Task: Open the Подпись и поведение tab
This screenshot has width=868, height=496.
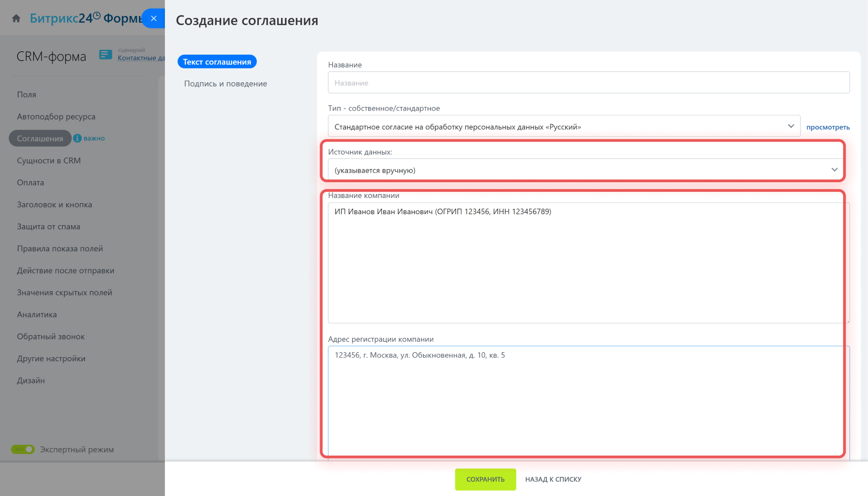Action: [x=225, y=84]
